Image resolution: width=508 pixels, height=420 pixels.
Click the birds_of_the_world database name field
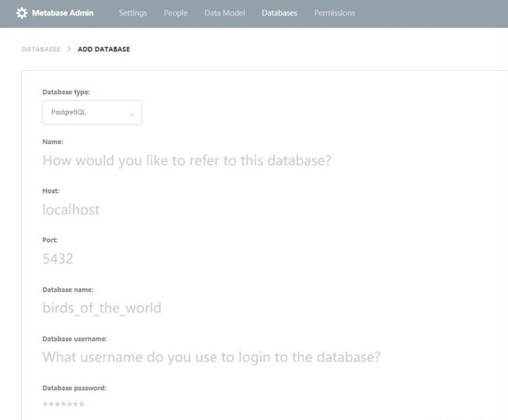[x=102, y=308]
